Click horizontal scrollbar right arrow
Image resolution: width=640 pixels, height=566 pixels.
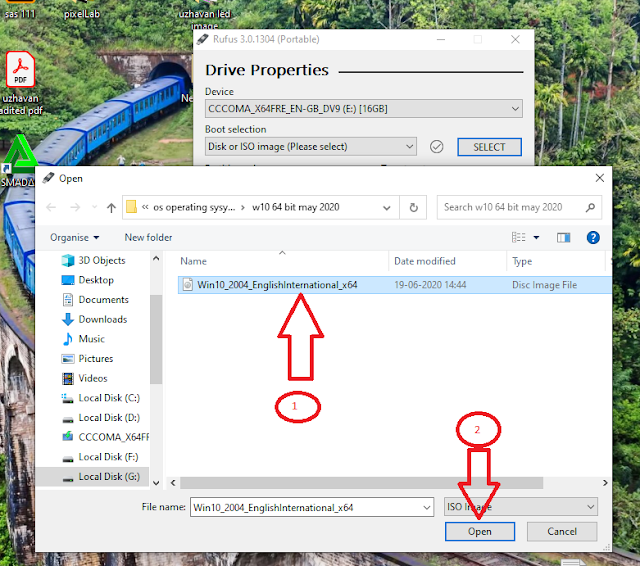(605, 483)
